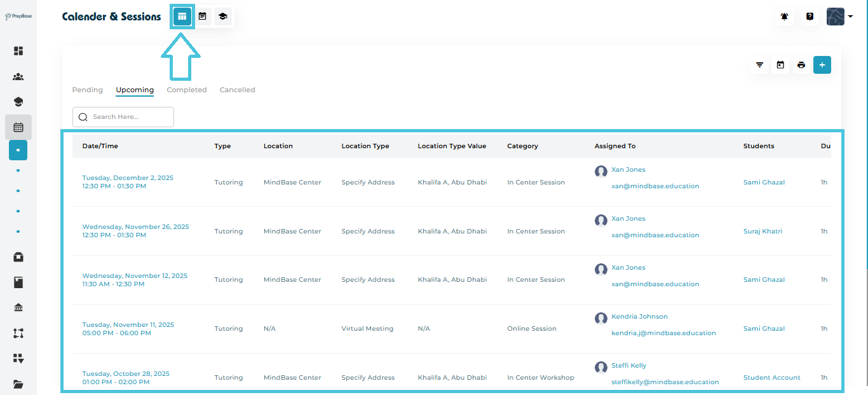Switch to the Pending tab
868x395 pixels.
point(88,90)
